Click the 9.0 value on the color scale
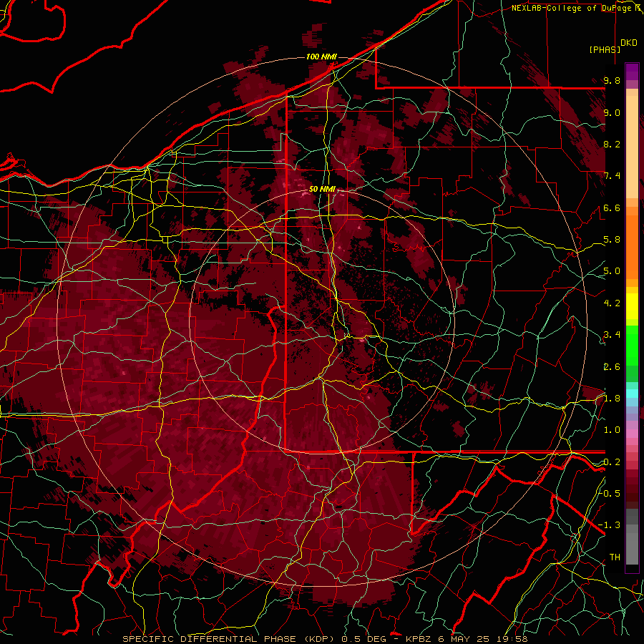The width and height of the screenshot is (644, 644). tap(612, 112)
